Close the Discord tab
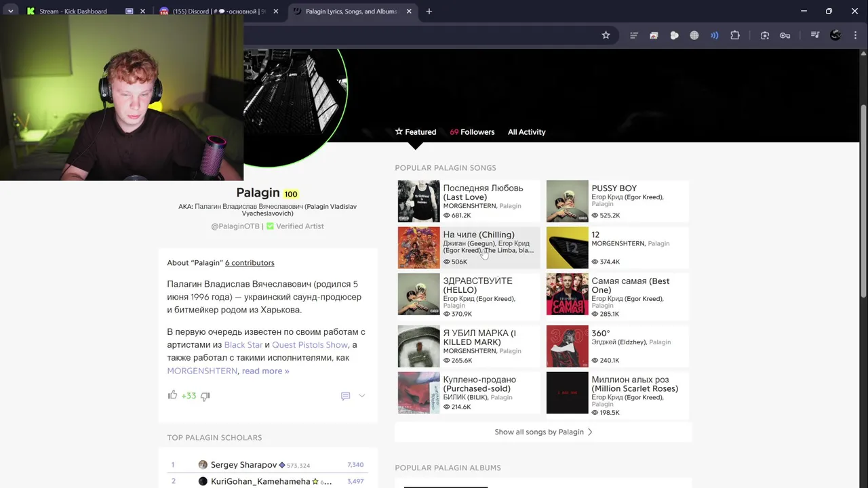Viewport: 868px width, 488px height. 275,12
